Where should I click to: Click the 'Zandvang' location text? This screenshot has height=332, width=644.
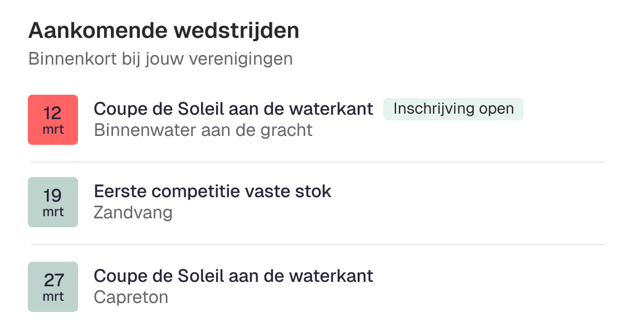tap(133, 212)
